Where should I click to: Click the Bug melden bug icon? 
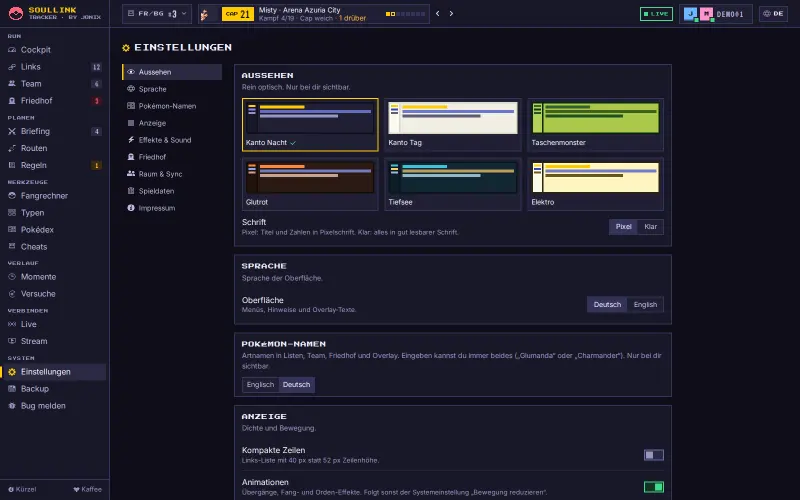[12, 406]
